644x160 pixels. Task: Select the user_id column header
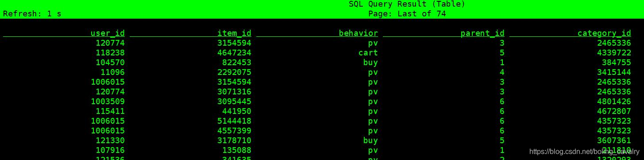108,33
